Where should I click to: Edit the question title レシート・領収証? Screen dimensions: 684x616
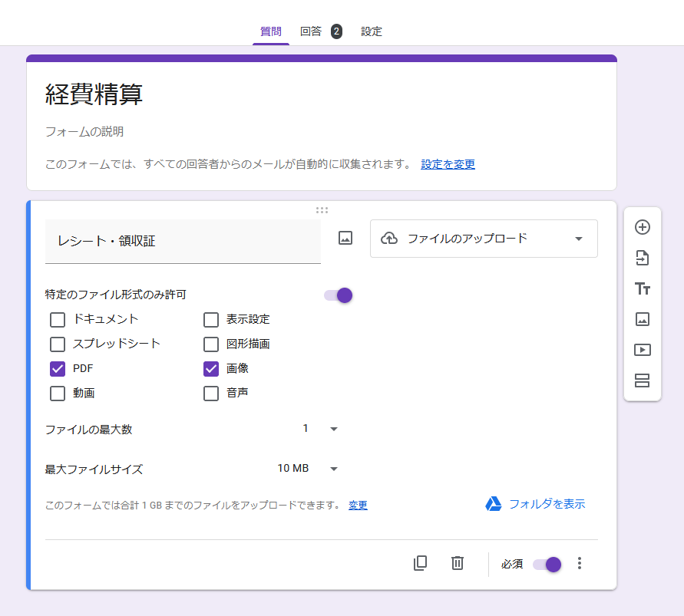pos(154,242)
